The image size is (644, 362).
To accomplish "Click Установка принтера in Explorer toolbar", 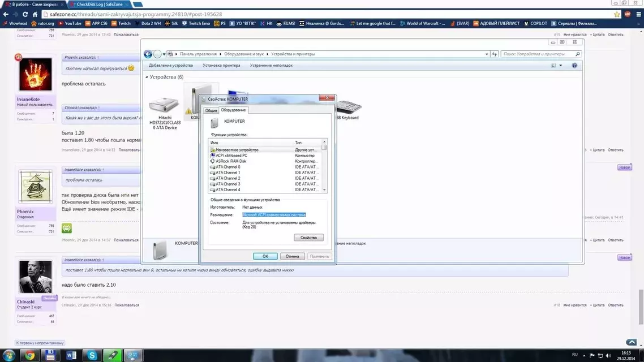I will point(221,66).
